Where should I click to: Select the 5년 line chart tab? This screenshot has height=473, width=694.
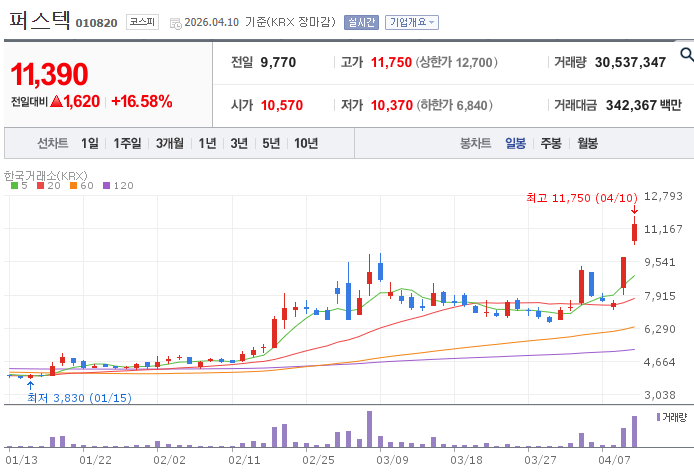[271, 143]
